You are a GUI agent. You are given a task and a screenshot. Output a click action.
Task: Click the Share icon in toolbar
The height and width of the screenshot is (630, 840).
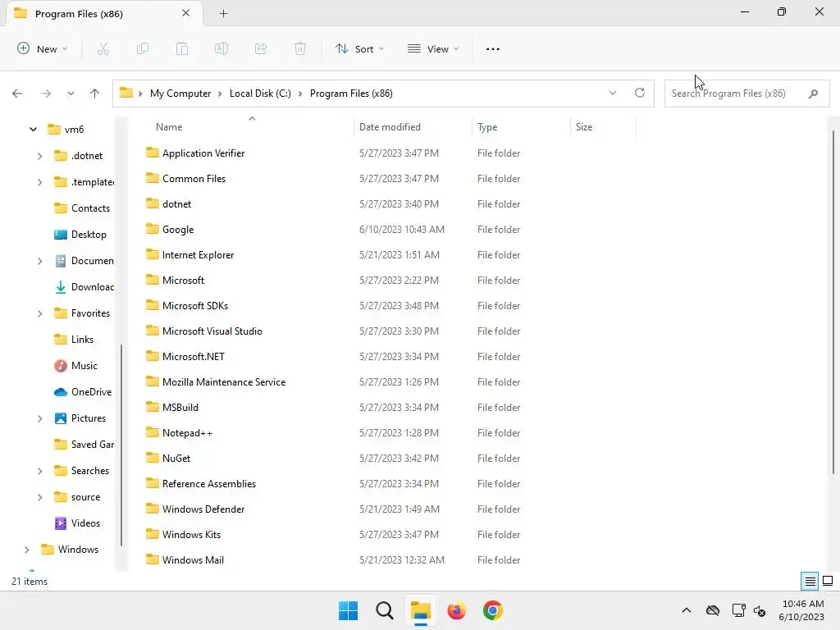pyautogui.click(x=261, y=48)
